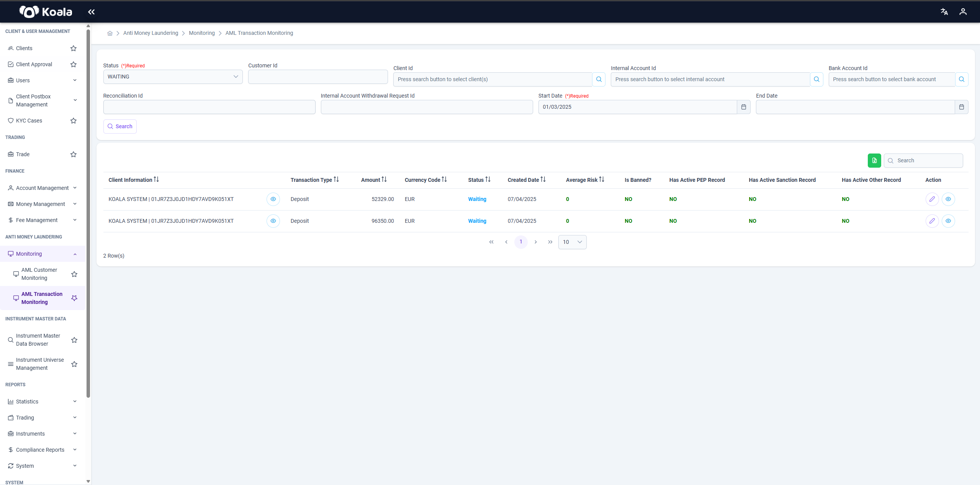Open End Date calendar picker
The height and width of the screenshot is (485, 980).
pyautogui.click(x=961, y=107)
